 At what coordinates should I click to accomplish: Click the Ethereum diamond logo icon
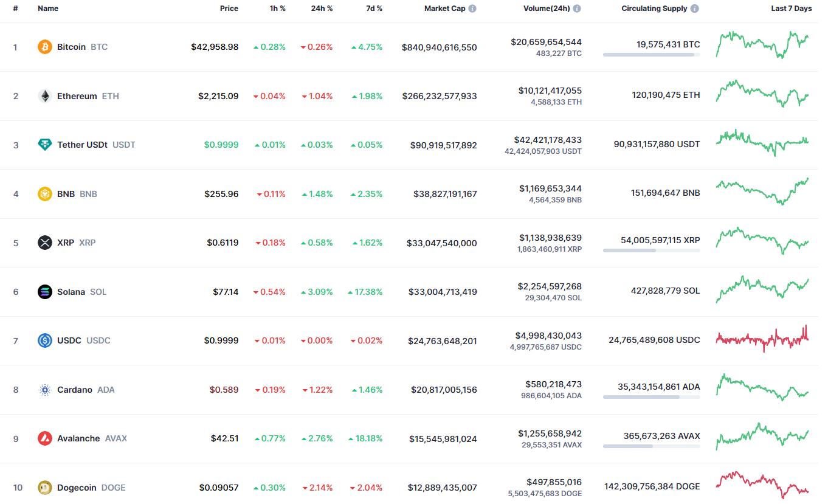tap(45, 96)
